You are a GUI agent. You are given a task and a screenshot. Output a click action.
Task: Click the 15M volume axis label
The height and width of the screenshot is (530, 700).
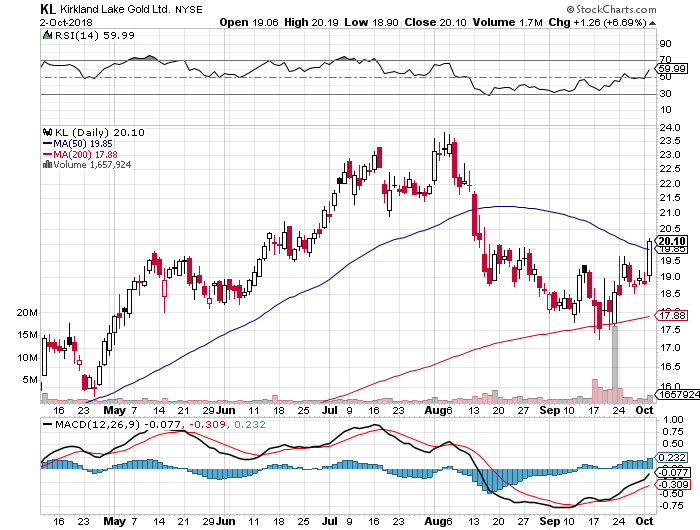[27, 334]
